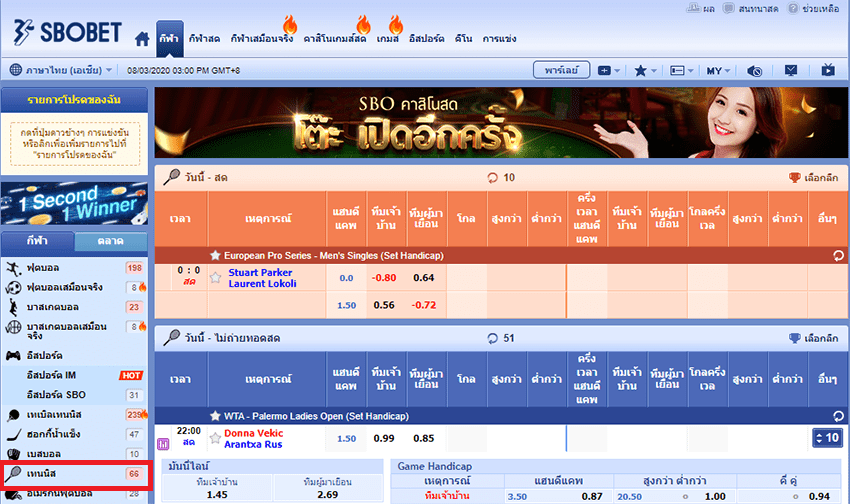Click the SBOBET logo

pyautogui.click(x=67, y=32)
